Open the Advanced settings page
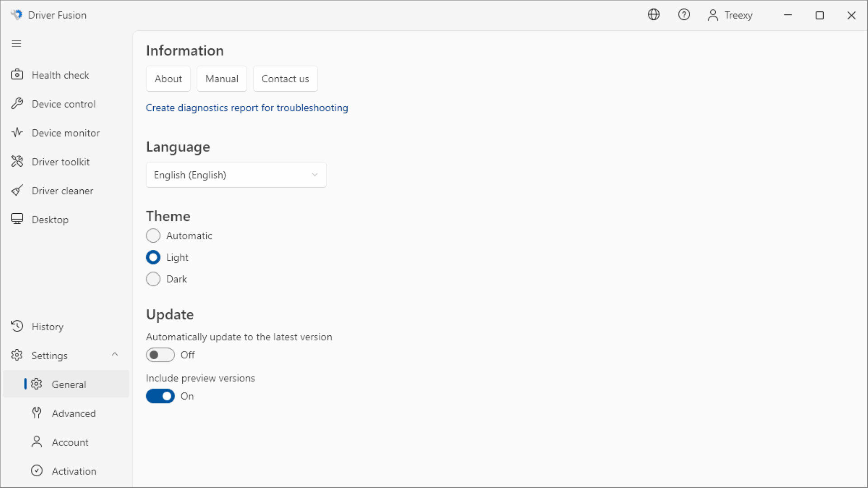The image size is (868, 488). tap(74, 413)
